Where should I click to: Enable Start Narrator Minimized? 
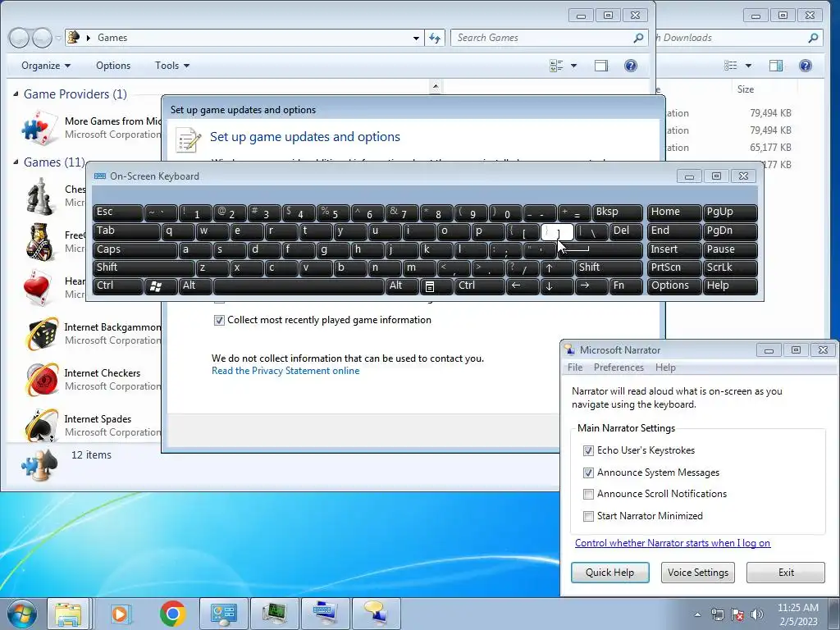click(588, 516)
